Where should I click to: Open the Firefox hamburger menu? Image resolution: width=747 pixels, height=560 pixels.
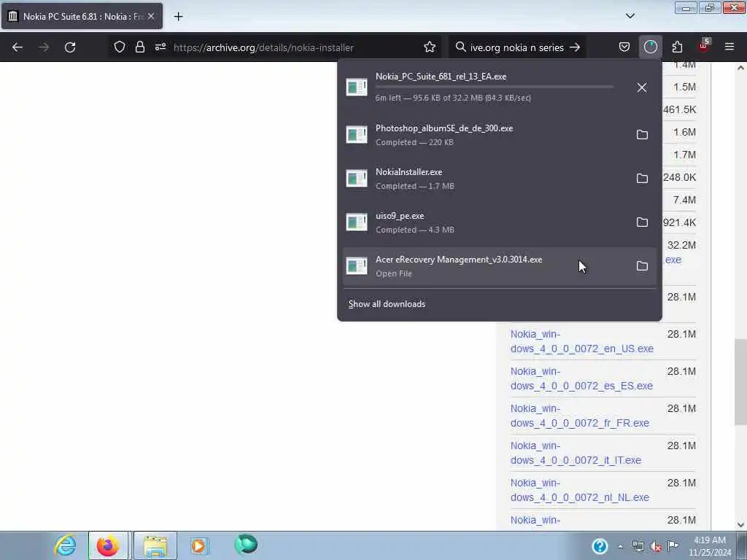click(x=729, y=47)
